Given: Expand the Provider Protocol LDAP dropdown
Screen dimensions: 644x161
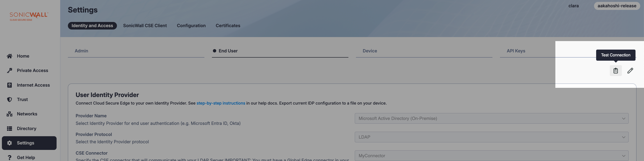Looking at the screenshot, I should tap(491, 137).
